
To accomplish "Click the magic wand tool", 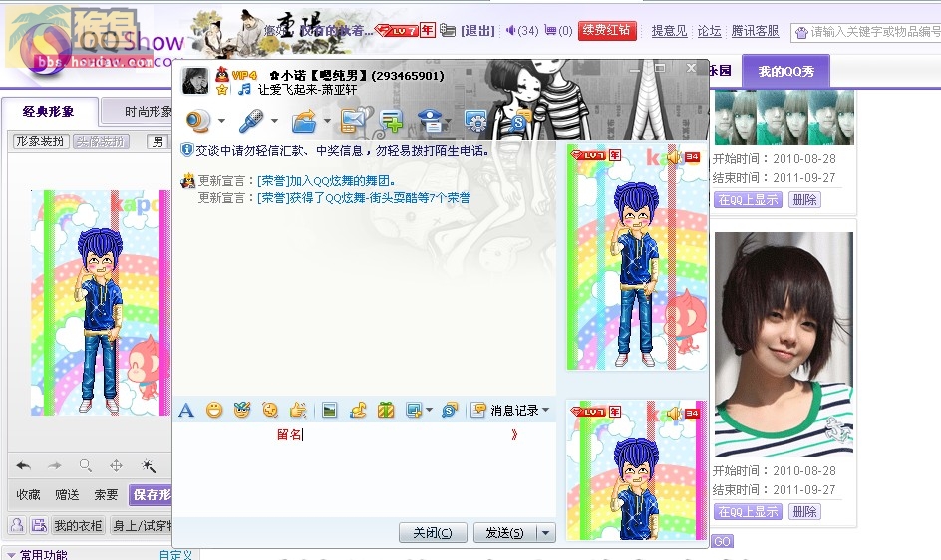I will pos(148,465).
